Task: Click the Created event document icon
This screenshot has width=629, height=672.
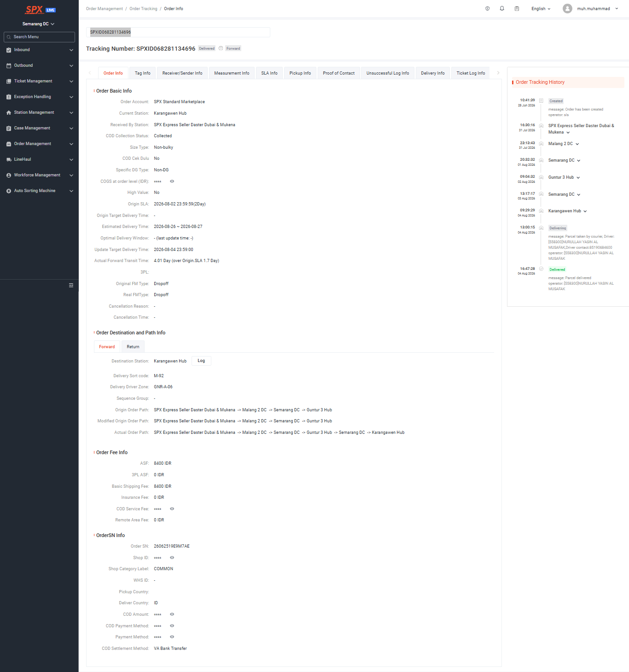Action: (541, 100)
